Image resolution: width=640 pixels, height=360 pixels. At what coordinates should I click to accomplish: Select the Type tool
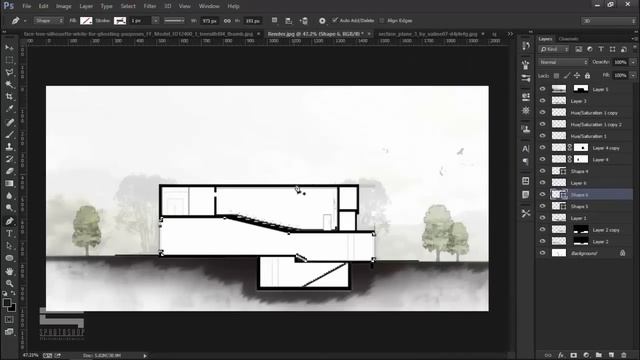pos(9,233)
